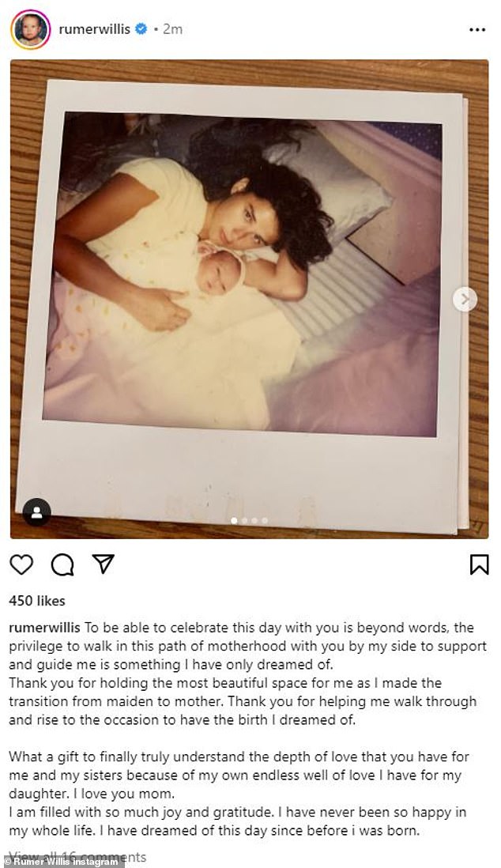Share the post using the paper plane icon

pos(103,564)
